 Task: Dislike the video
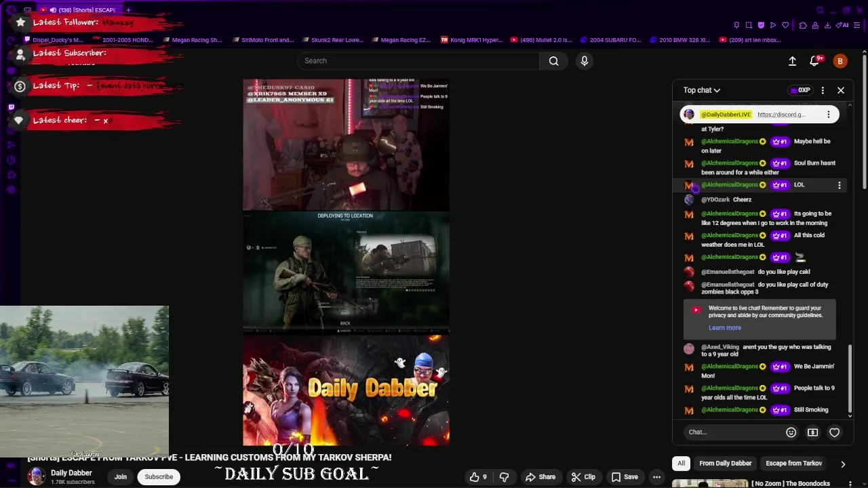tap(504, 477)
